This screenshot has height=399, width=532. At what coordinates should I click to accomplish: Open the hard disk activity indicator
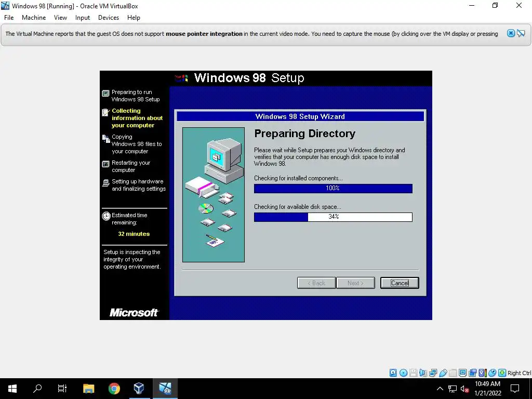pos(393,373)
